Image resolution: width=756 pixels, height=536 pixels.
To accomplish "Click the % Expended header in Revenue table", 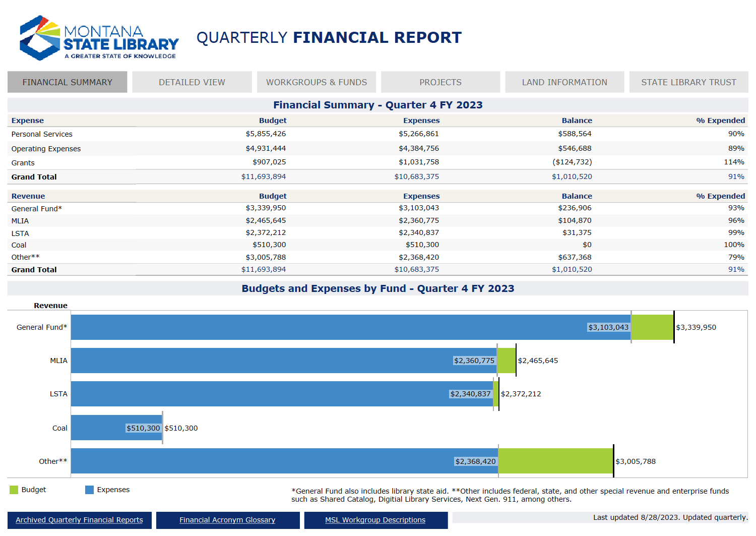I will tap(720, 196).
